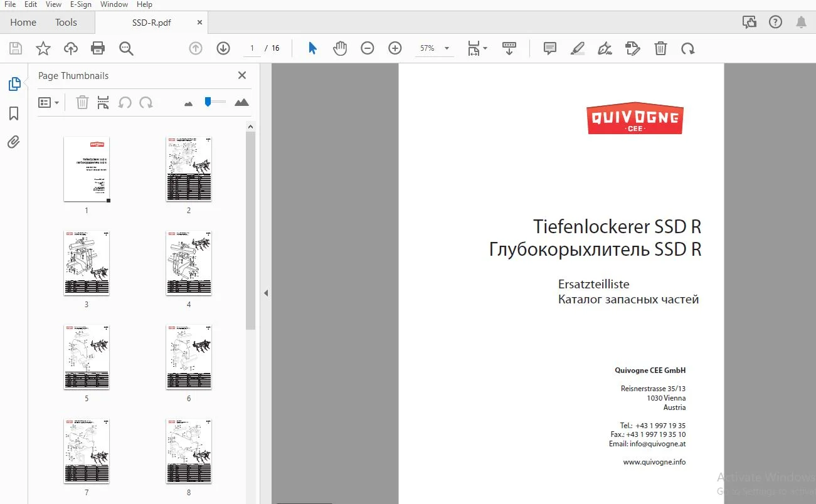Rotate the page with the toolbar rotate icon
The image size is (816, 504).
click(x=688, y=48)
